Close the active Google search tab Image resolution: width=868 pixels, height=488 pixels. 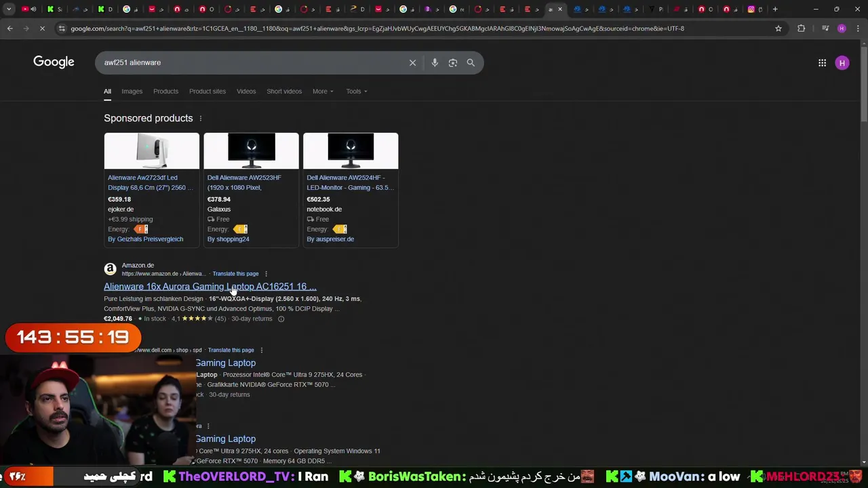[560, 9]
